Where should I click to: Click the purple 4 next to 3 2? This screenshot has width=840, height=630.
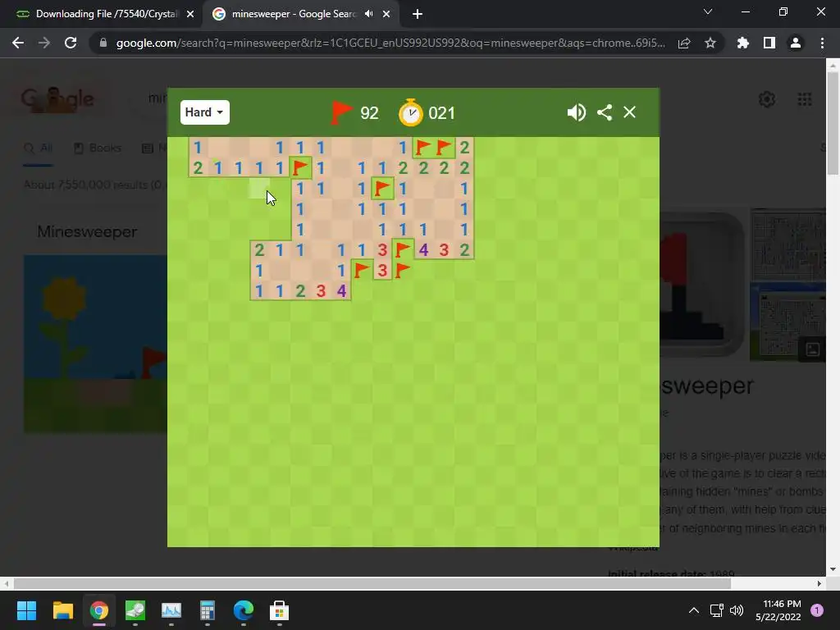(x=423, y=249)
